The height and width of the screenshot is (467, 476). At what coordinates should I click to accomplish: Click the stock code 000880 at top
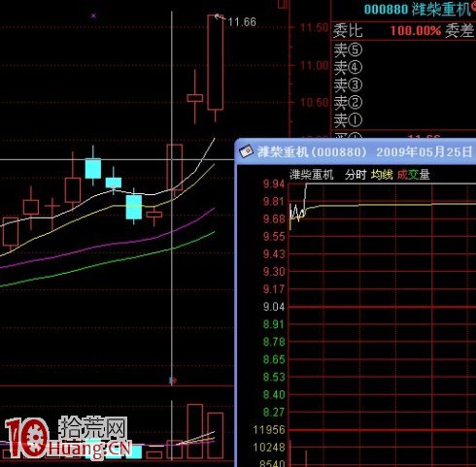click(x=386, y=9)
